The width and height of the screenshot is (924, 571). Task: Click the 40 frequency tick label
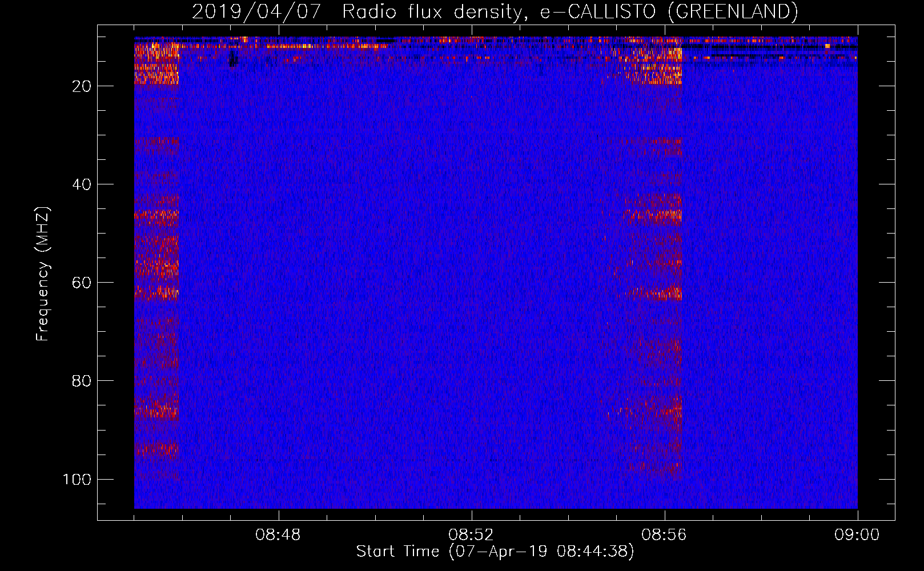pyautogui.click(x=81, y=184)
